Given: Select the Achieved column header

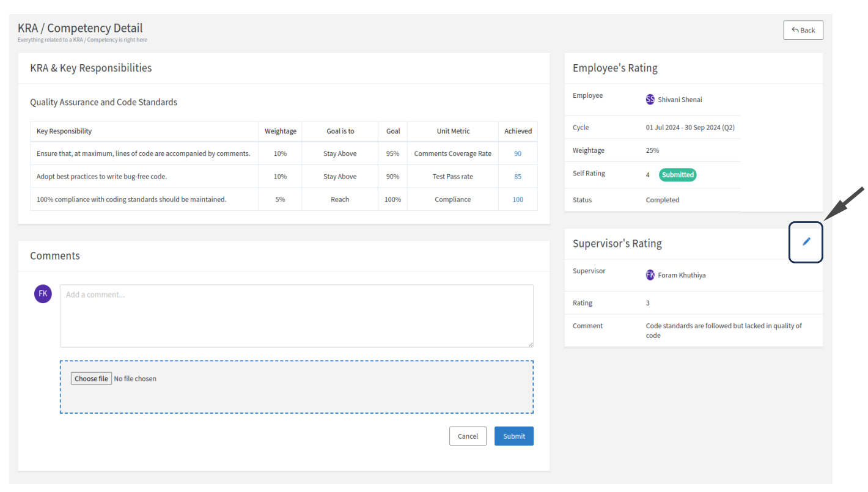Looking at the screenshot, I should 517,131.
